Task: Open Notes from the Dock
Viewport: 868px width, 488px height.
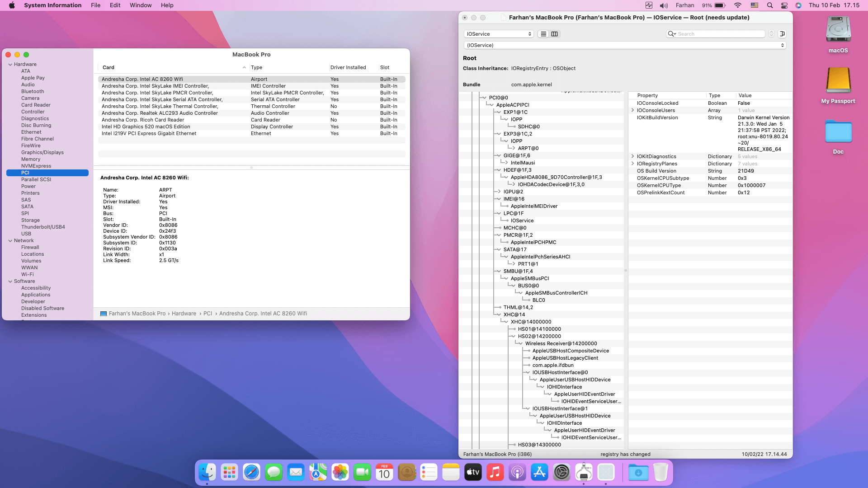Action: coord(451,473)
